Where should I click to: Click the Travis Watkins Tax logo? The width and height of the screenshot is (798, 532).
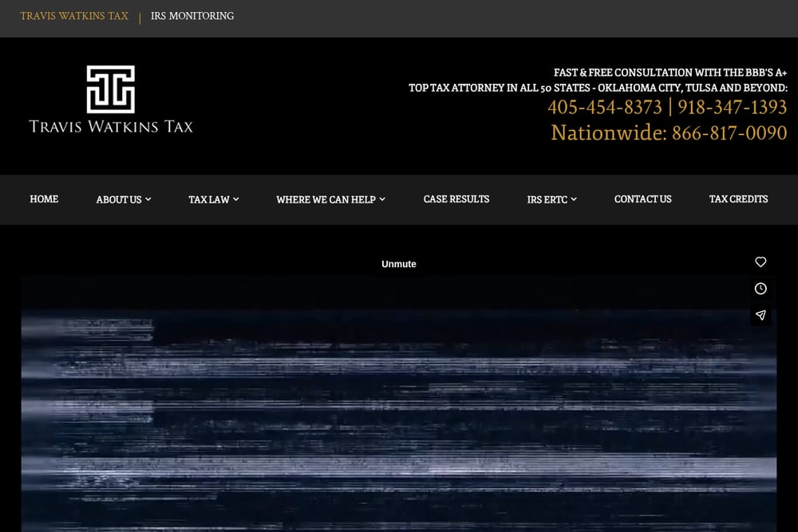(x=110, y=99)
